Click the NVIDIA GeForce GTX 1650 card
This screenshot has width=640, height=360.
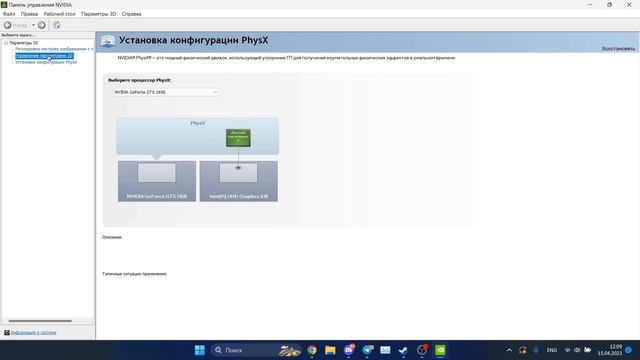click(x=157, y=181)
